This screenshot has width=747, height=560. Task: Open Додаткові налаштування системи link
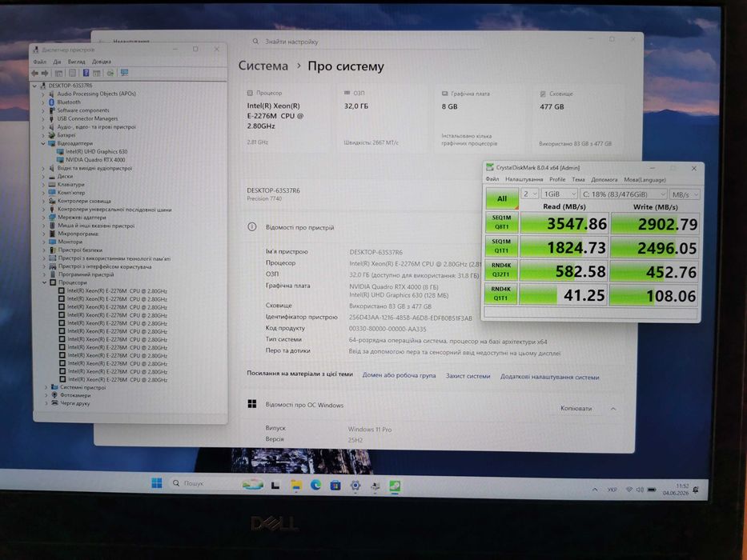pos(549,377)
